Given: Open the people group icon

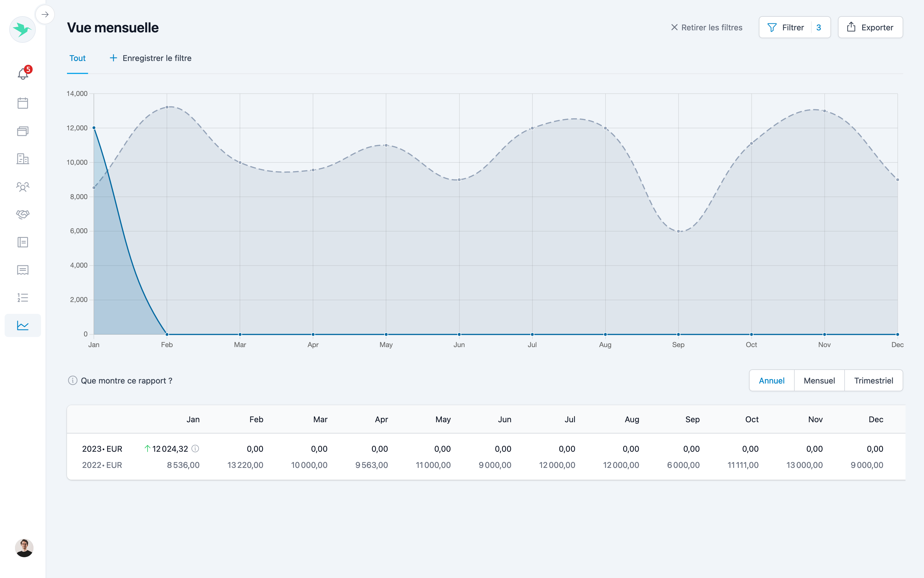Looking at the screenshot, I should [23, 187].
